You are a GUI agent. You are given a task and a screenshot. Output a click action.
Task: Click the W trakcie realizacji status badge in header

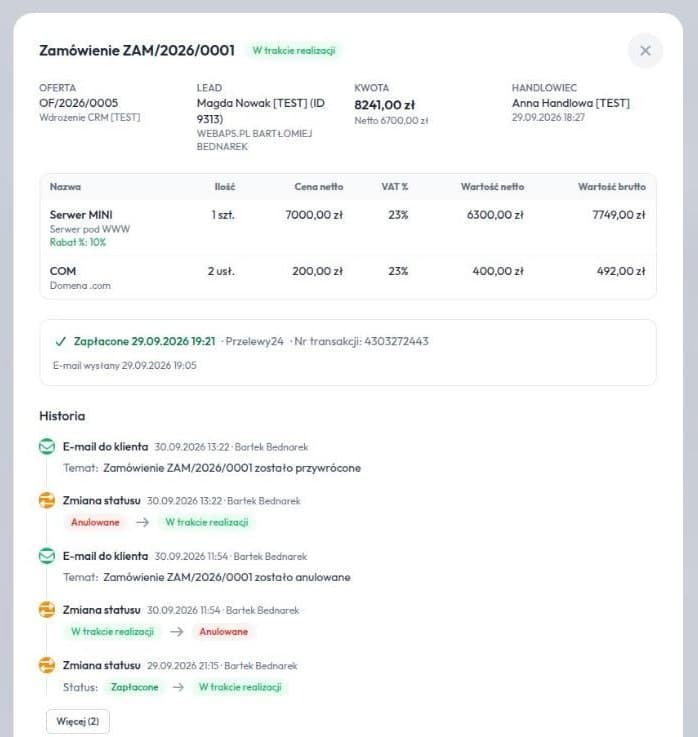pyautogui.click(x=294, y=50)
